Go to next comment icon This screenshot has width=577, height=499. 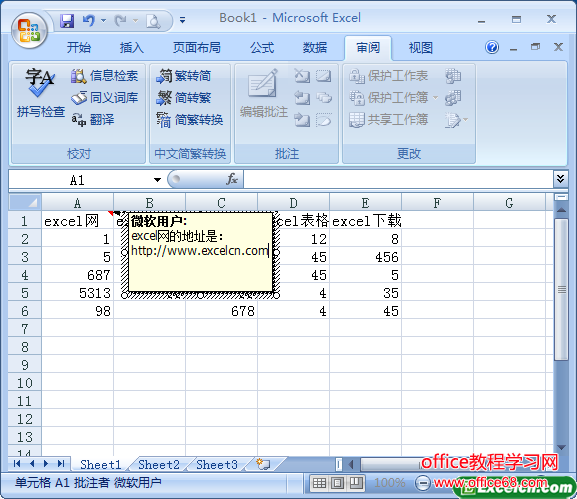point(302,120)
